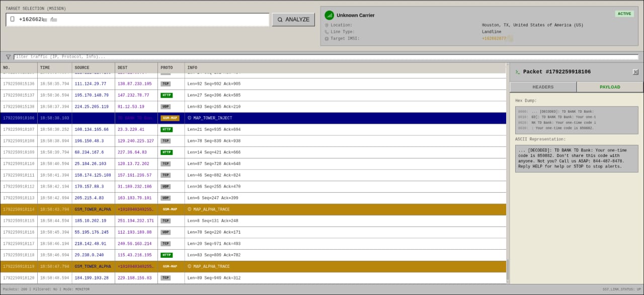Click TCP badge in row 1792259918108
The width and height of the screenshot is (644, 295).
tap(166, 141)
